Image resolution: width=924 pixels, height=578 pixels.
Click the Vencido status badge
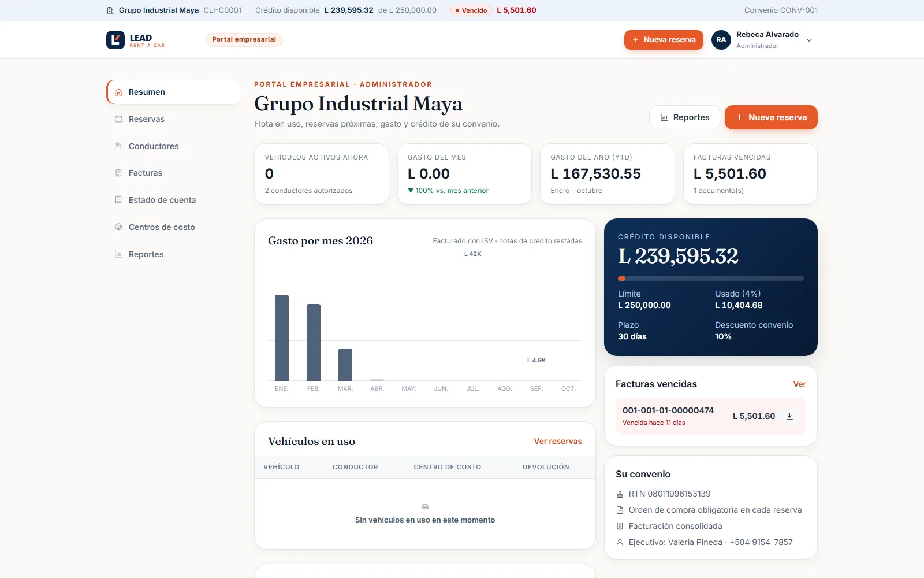(x=471, y=10)
